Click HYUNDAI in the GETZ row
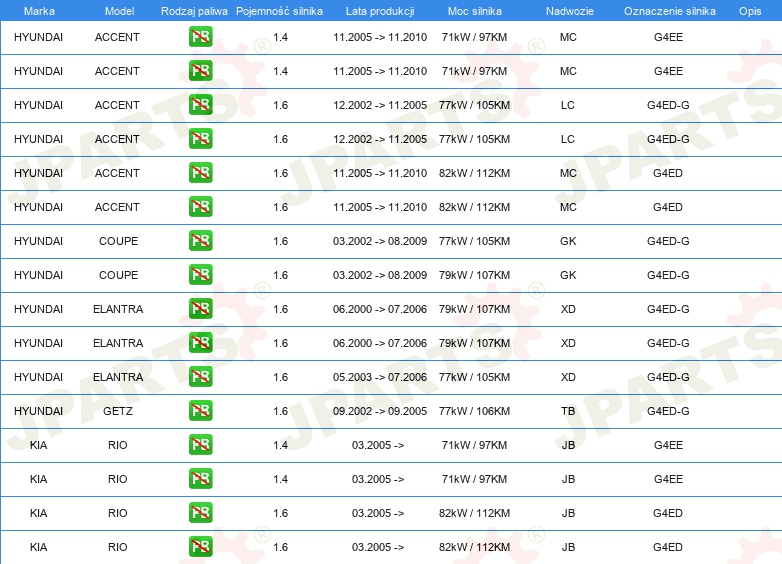The width and height of the screenshot is (782, 564). coord(38,411)
